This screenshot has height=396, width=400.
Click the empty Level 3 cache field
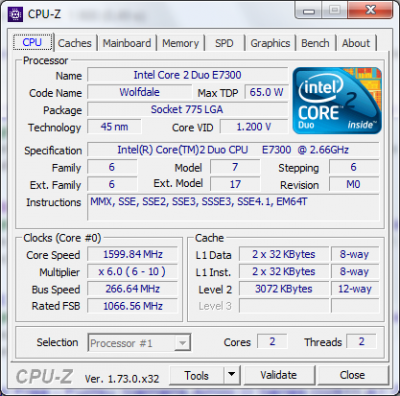(x=284, y=306)
